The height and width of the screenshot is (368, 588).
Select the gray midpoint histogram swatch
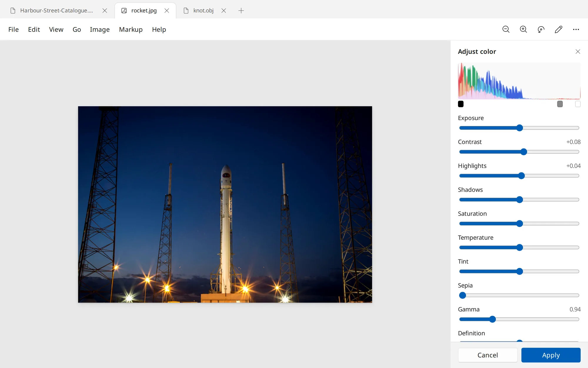pyautogui.click(x=560, y=104)
